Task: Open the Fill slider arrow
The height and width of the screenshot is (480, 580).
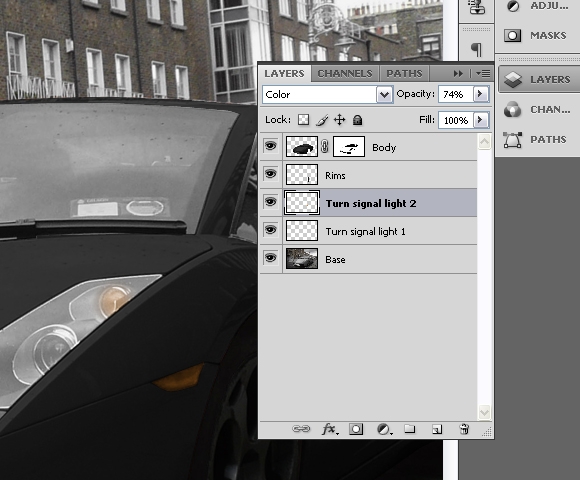Action: [x=480, y=120]
